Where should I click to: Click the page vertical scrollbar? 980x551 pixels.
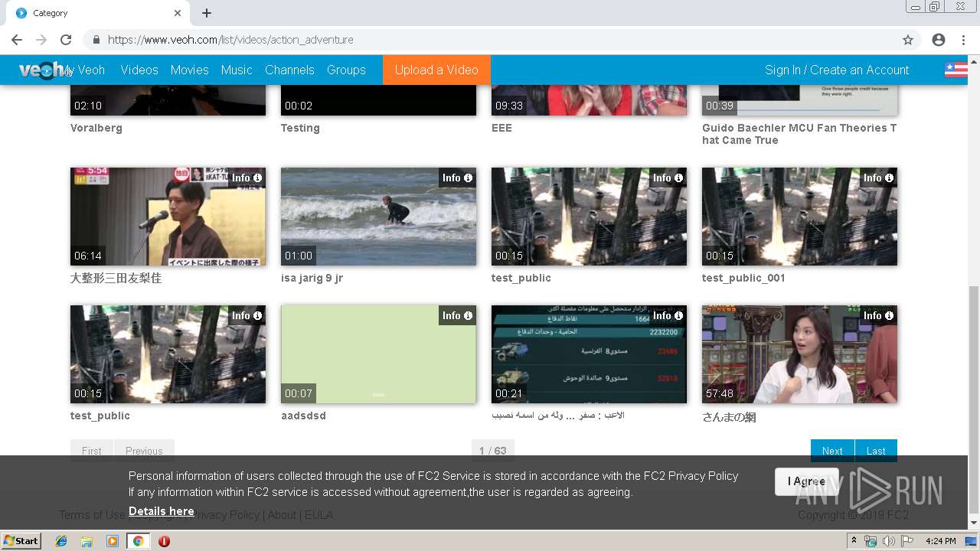pyautogui.click(x=973, y=398)
